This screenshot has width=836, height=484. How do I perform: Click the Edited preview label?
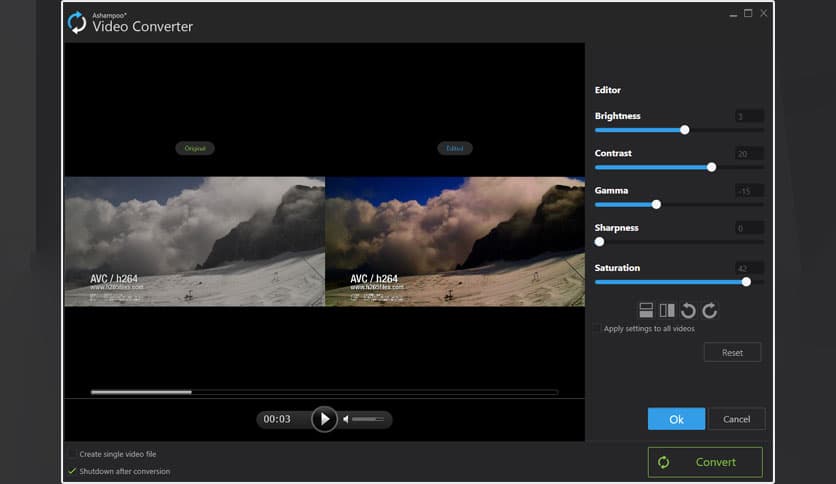click(x=455, y=148)
